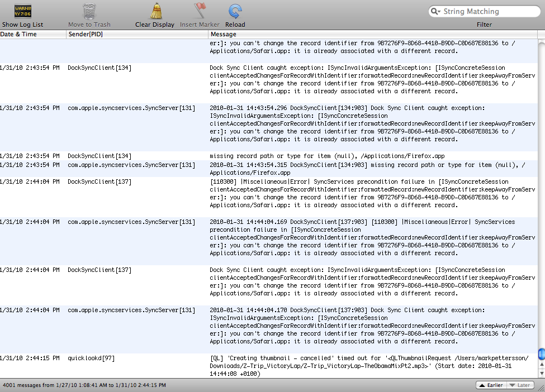Click the Message column header
The height and width of the screenshot is (392, 545).
pos(373,34)
